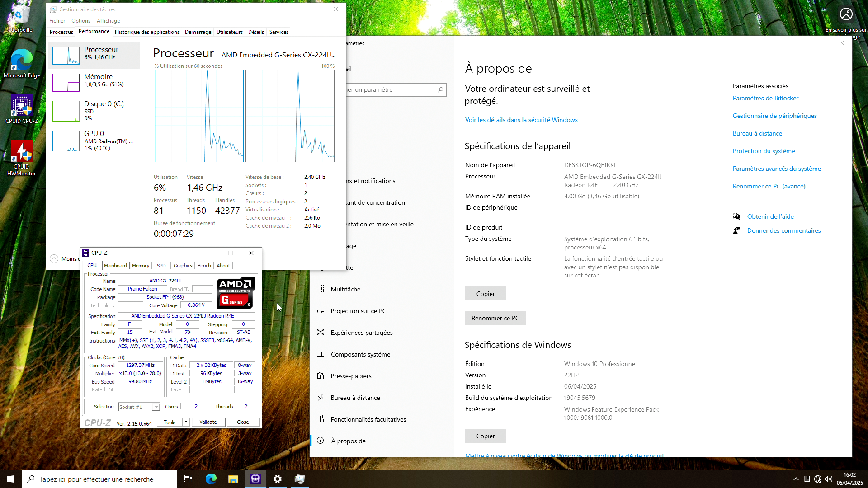Click Copier under Windows specifications

pyautogui.click(x=486, y=436)
